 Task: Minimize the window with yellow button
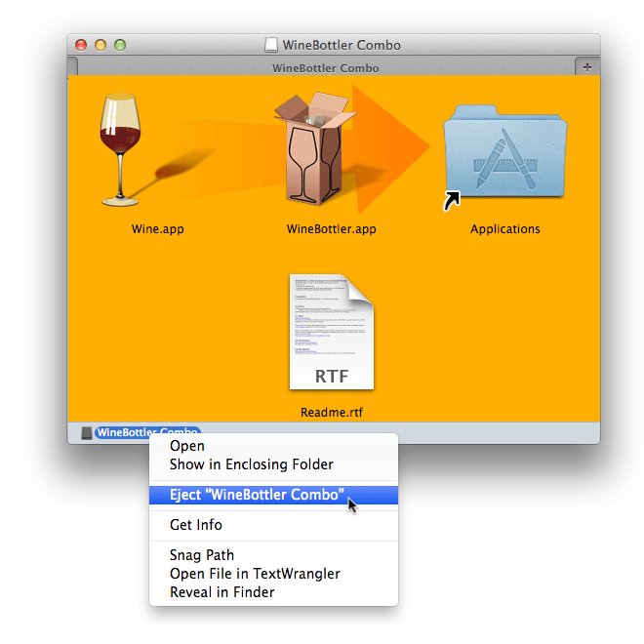[x=101, y=45]
